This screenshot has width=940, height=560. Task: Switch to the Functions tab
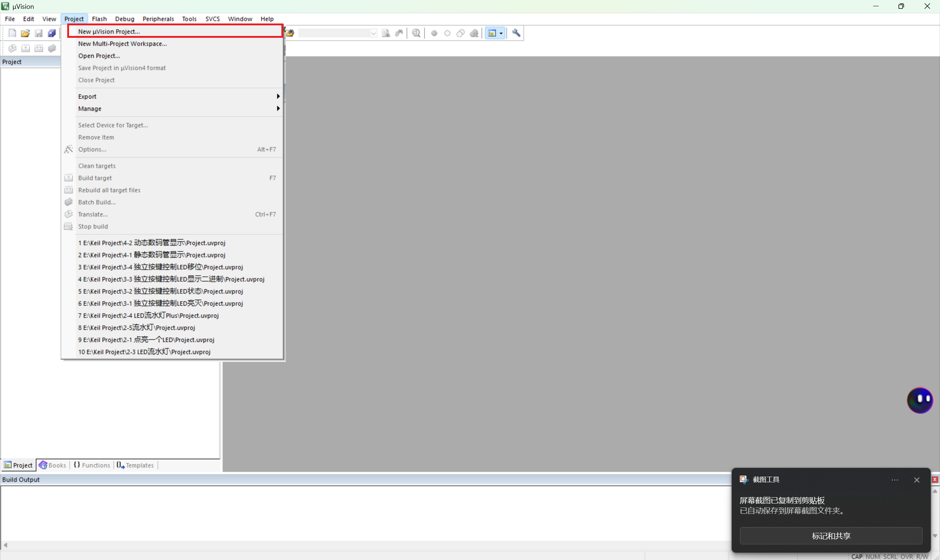point(92,465)
